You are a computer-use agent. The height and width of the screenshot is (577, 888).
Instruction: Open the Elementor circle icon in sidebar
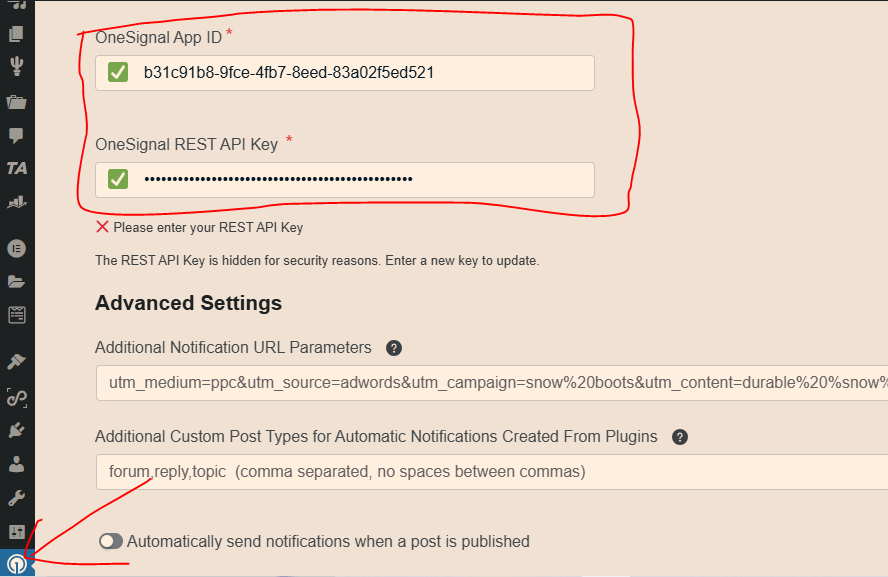pyautogui.click(x=16, y=248)
